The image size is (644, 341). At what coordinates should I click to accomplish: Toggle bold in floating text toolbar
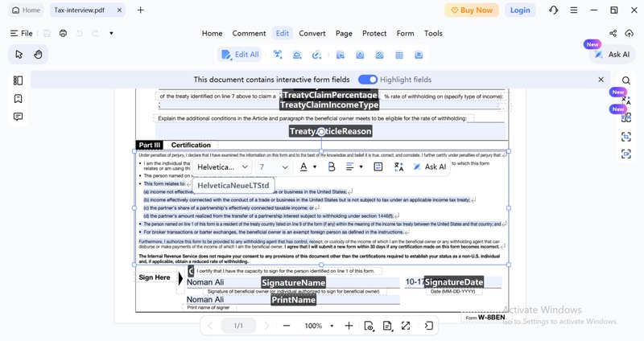click(332, 166)
